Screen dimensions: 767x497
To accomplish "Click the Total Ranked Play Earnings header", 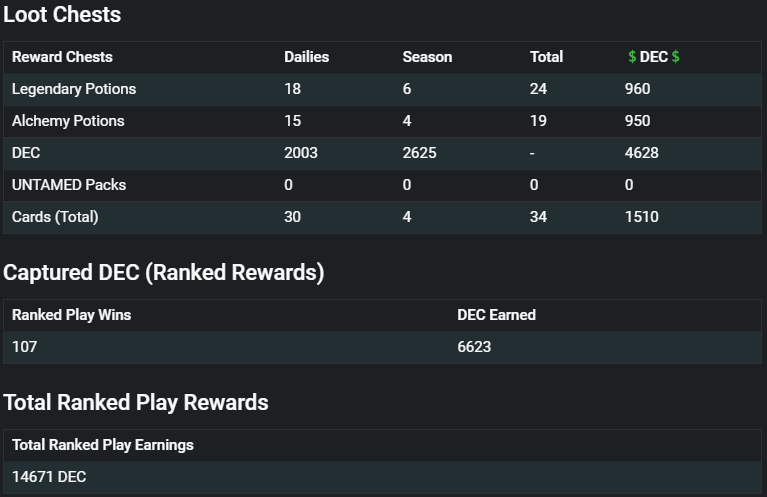I will (x=103, y=445).
